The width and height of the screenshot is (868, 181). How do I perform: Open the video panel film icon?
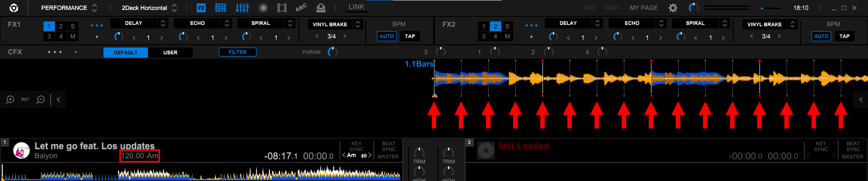(282, 8)
